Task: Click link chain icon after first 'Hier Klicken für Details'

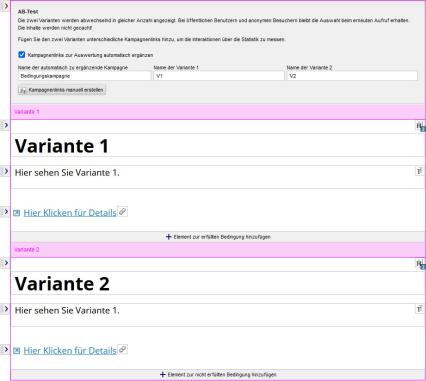Action: (x=123, y=212)
